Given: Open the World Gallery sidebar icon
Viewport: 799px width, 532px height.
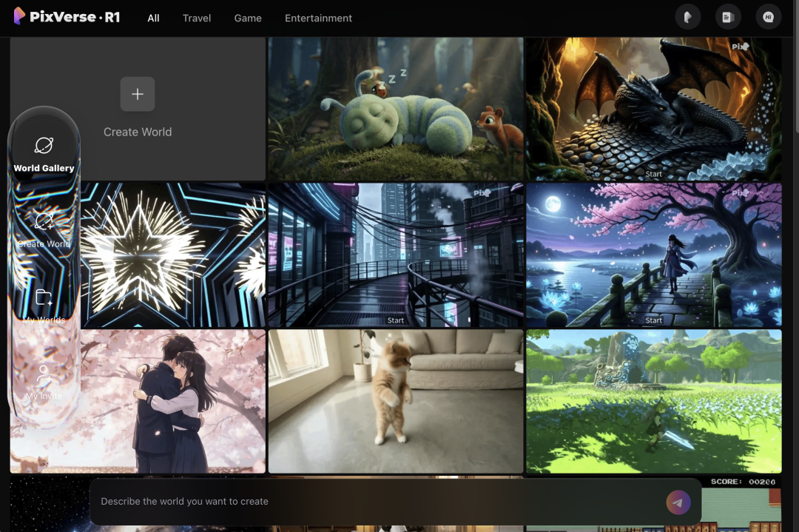Looking at the screenshot, I should [x=44, y=145].
